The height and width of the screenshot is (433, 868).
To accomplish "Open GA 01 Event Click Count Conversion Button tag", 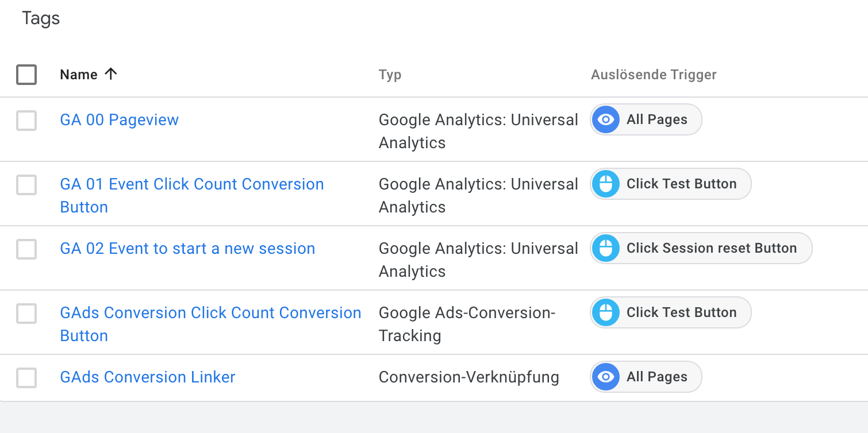I will pos(191,184).
